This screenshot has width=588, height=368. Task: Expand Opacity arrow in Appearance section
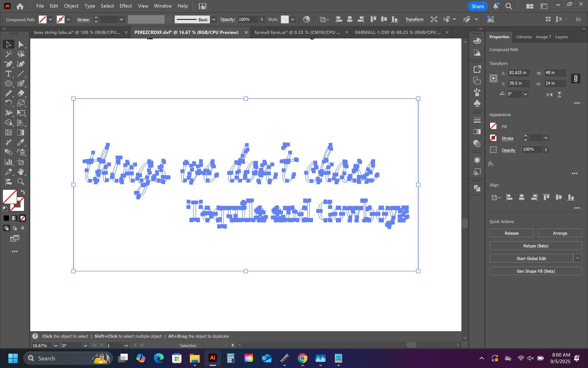[546, 149]
